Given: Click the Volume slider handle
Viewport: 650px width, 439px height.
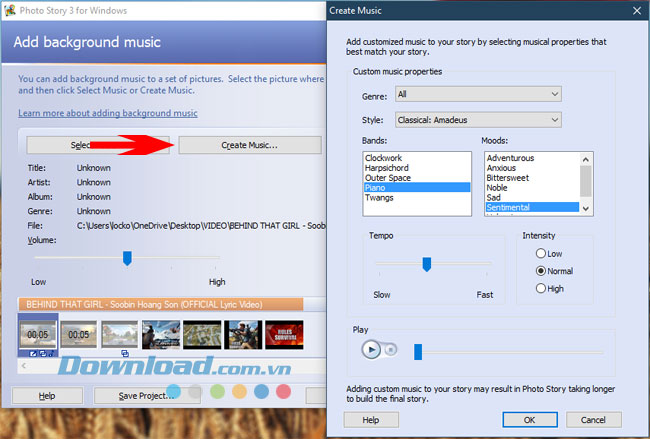Looking at the screenshot, I should (127, 258).
